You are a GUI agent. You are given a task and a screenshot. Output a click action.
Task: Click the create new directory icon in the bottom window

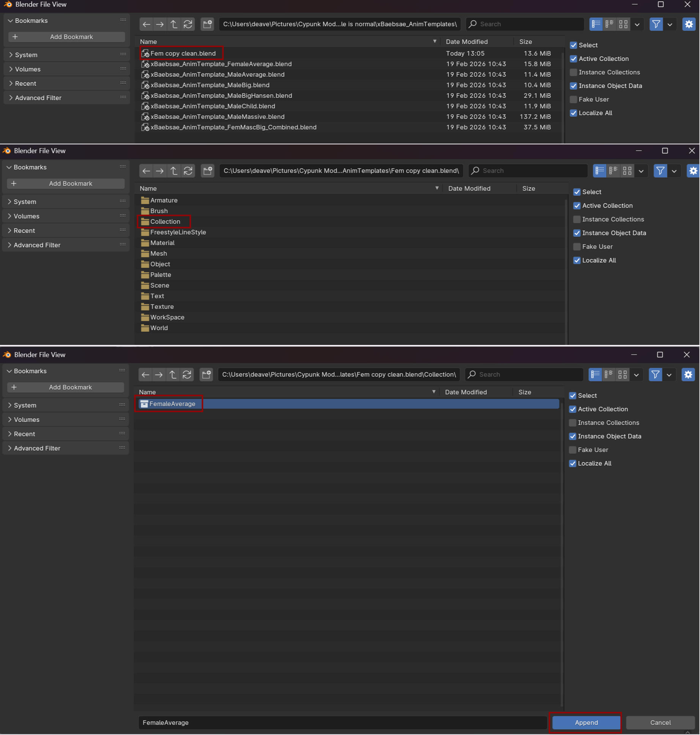[206, 375]
